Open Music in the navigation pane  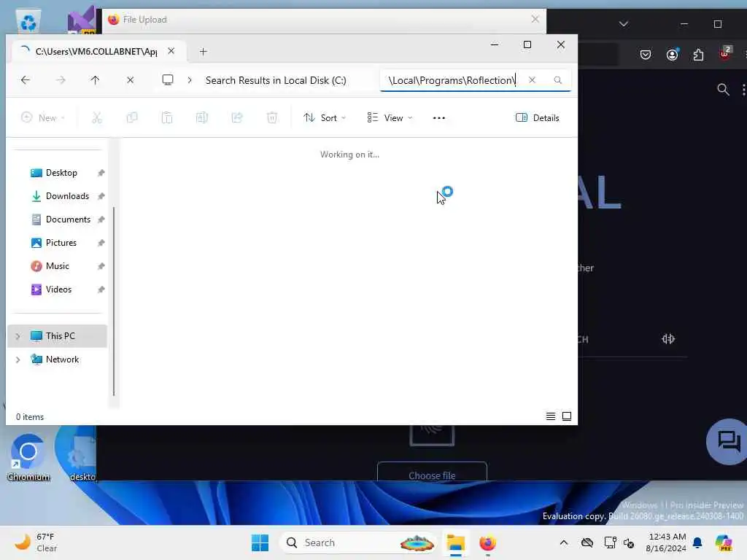click(57, 266)
